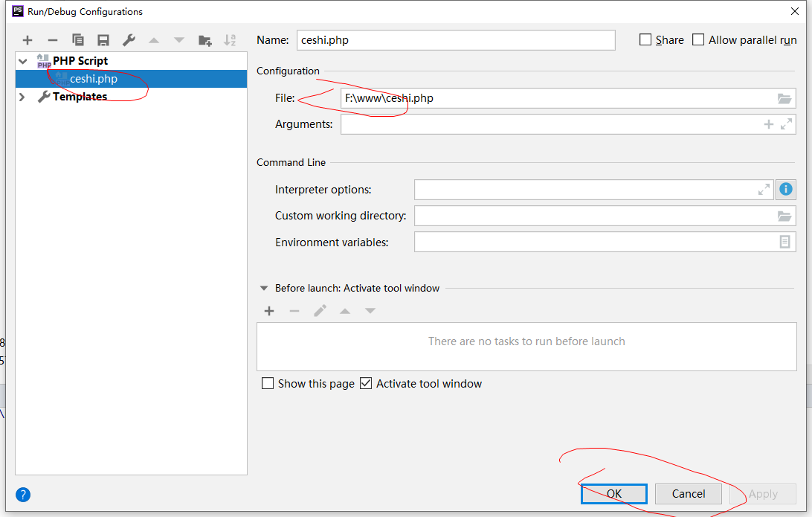Open help with question mark icon
The image size is (812, 517).
[23, 495]
